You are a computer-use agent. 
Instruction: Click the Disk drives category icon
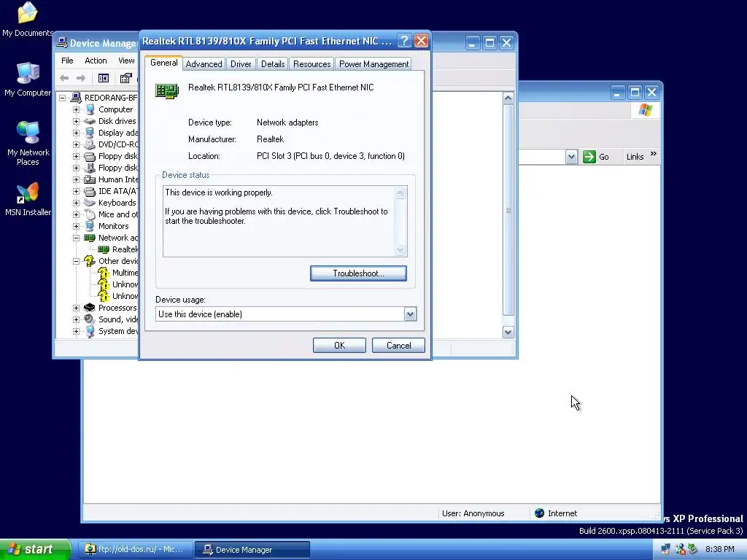coord(90,121)
